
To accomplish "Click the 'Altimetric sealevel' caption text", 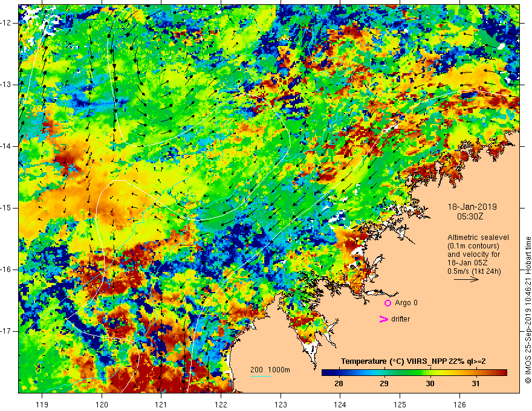I will (x=478, y=238).
